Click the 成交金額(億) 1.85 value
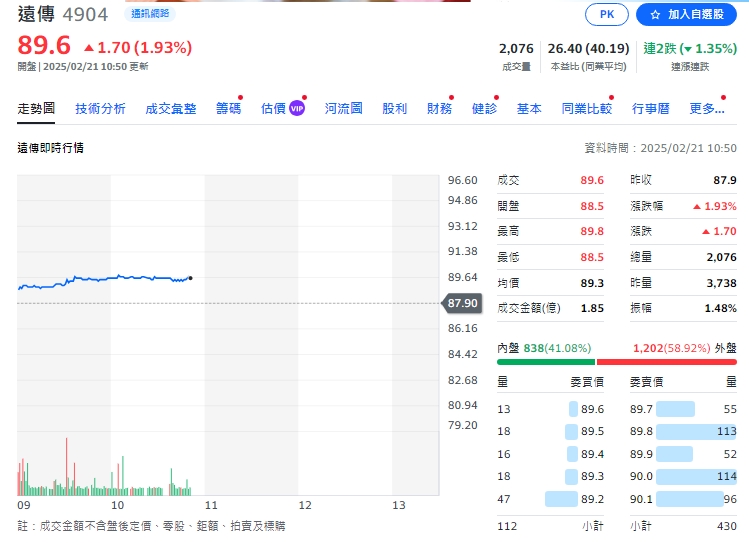Screen dimensions: 749x543 [x=592, y=309]
